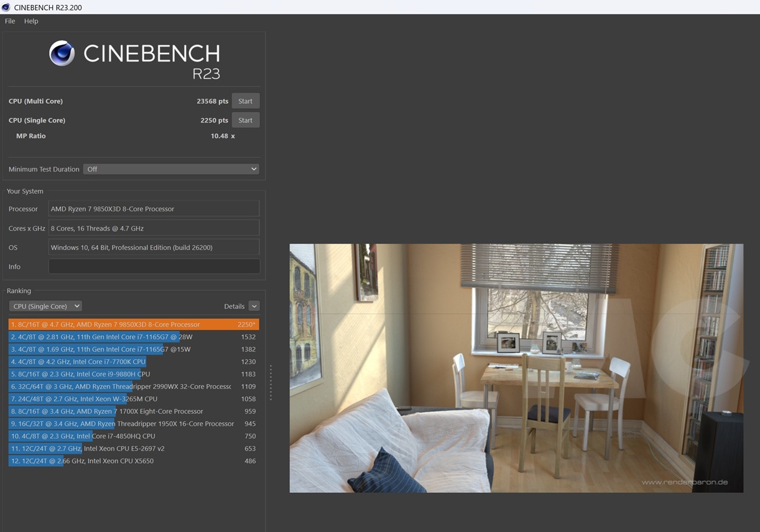Click the OS field showing Windows 10
Viewport: 760px width, 532px height.
(154, 247)
